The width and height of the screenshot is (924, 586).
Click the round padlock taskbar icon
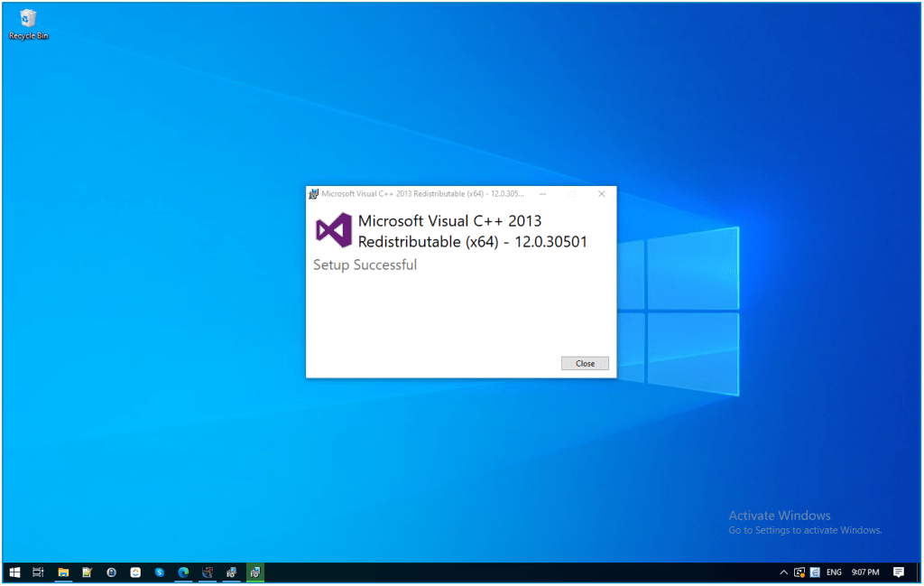[111, 572]
